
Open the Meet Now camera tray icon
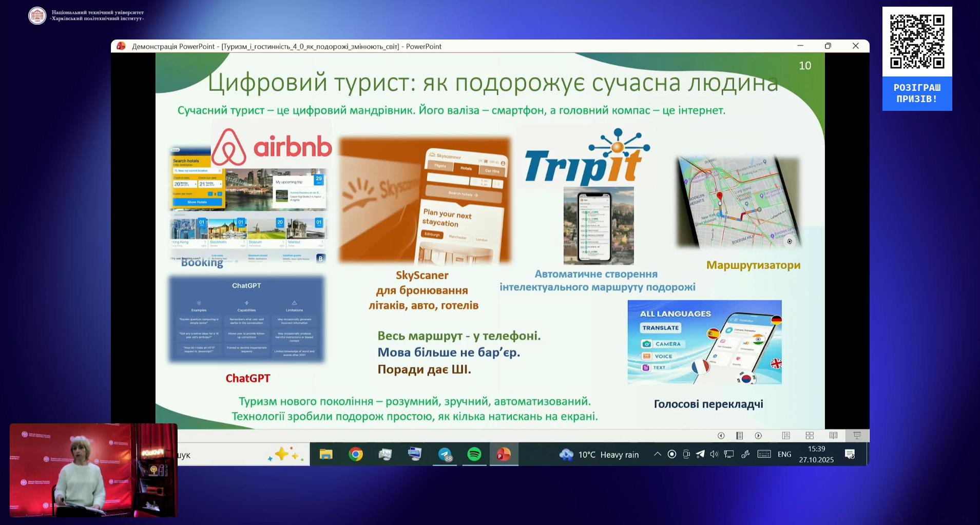pos(686,454)
